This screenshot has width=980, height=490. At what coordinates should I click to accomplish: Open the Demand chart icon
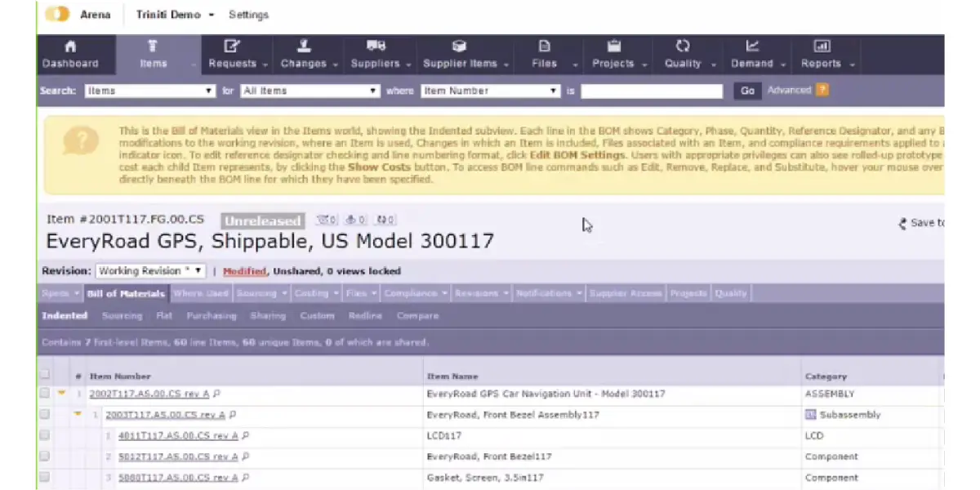[752, 47]
